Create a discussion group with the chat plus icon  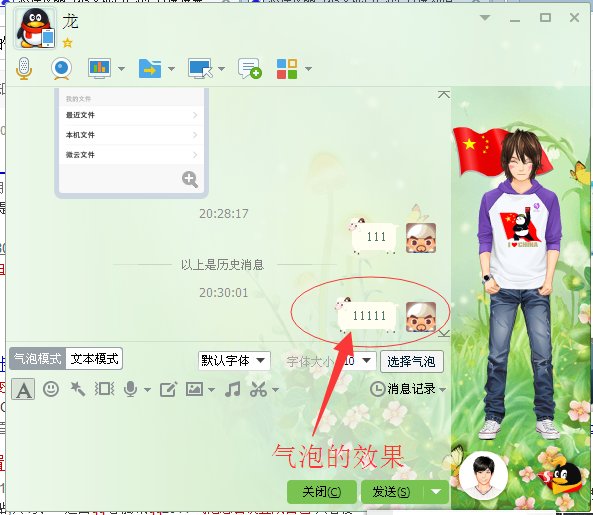pyautogui.click(x=250, y=68)
